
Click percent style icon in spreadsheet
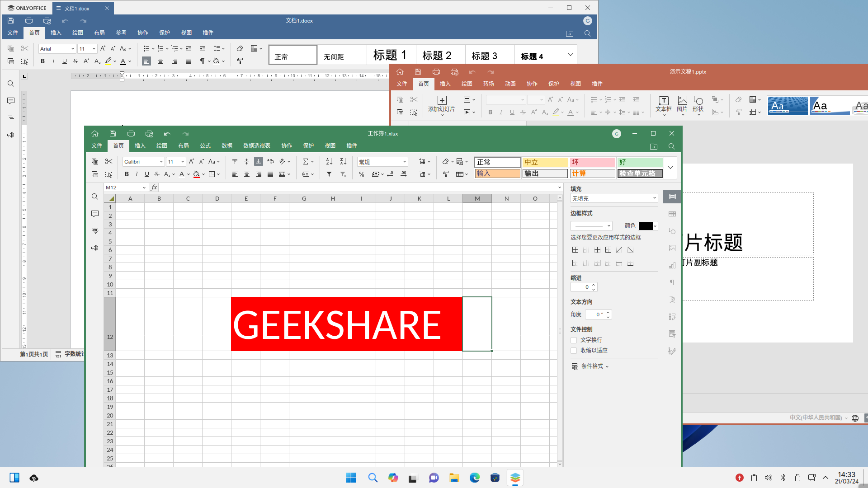pyautogui.click(x=362, y=174)
